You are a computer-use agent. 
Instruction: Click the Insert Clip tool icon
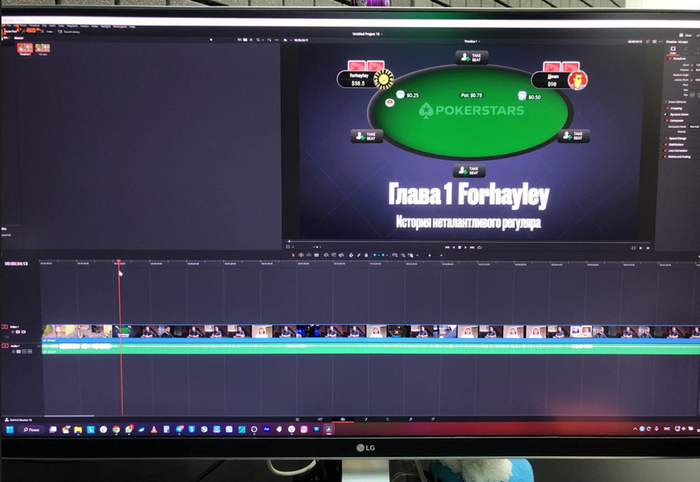[326, 255]
